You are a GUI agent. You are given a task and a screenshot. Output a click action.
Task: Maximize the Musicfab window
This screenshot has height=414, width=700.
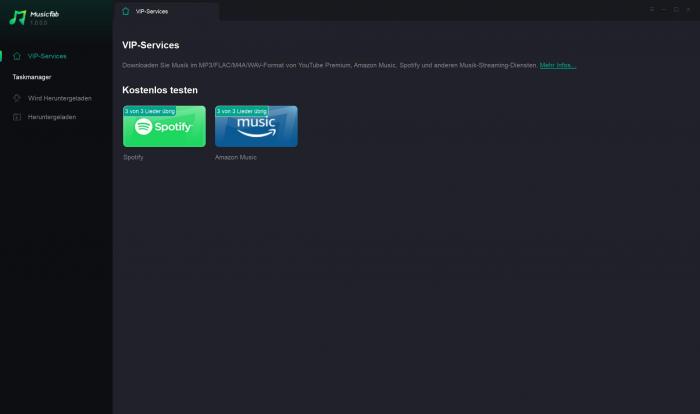click(676, 9)
